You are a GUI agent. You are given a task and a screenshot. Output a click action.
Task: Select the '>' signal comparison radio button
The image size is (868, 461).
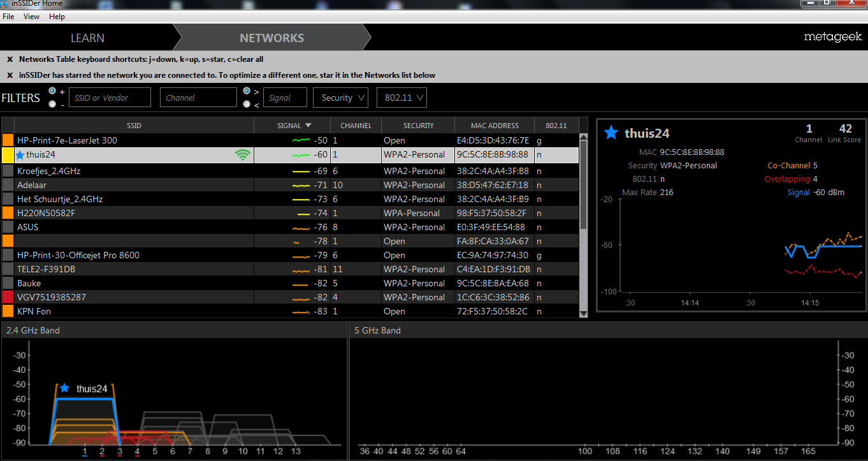(247, 91)
